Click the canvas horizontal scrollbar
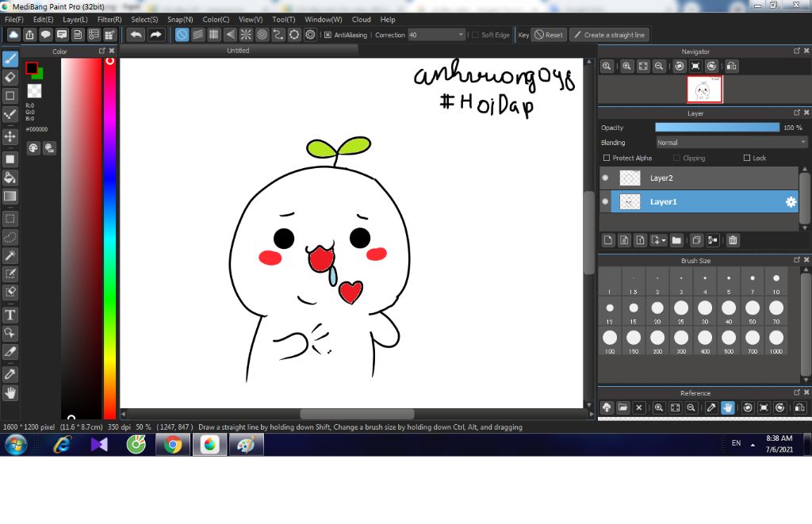This screenshot has height=524, width=812. coord(357,415)
